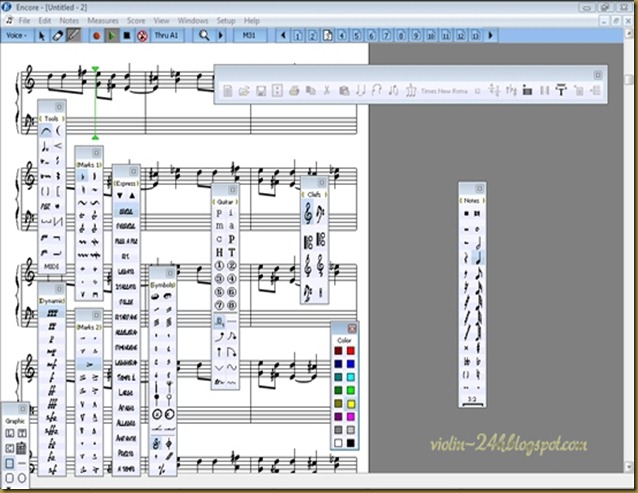This screenshot has width=638, height=493.
Task: Select treble clef in Clefs palette
Action: pyautogui.click(x=308, y=214)
